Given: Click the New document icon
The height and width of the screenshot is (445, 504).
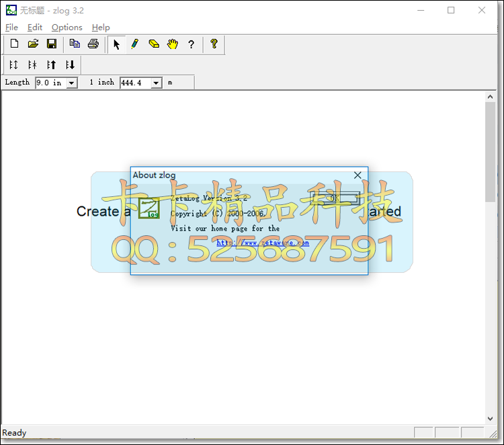Looking at the screenshot, I should click(14, 44).
